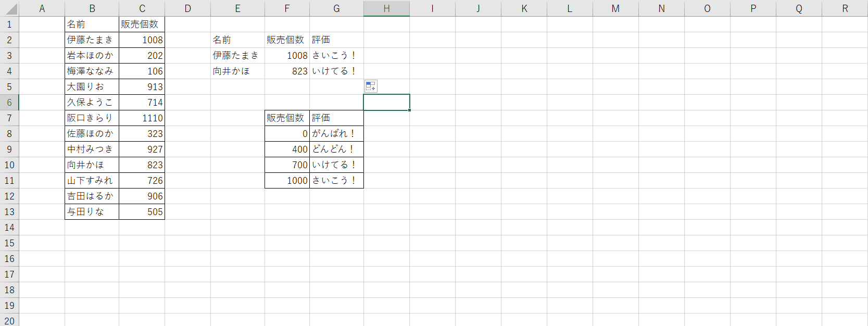Select column G header
This screenshot has width=868, height=326.
[336, 8]
